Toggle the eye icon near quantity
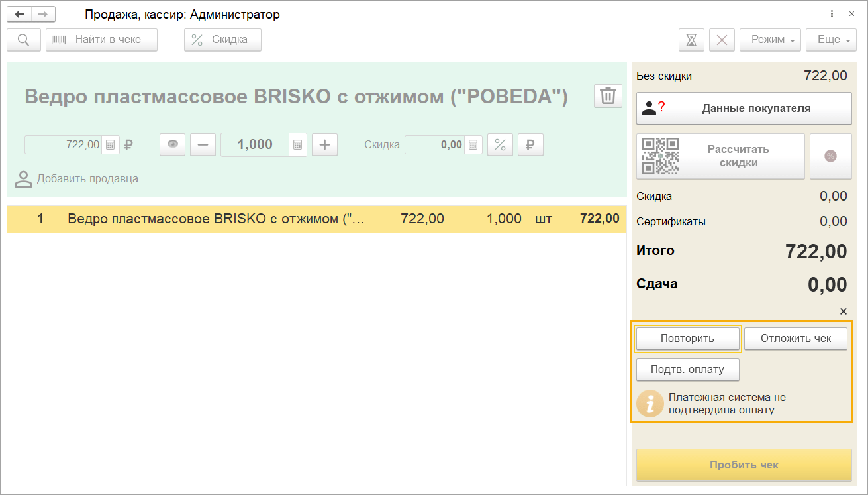The width and height of the screenshot is (868, 495). pyautogui.click(x=173, y=144)
